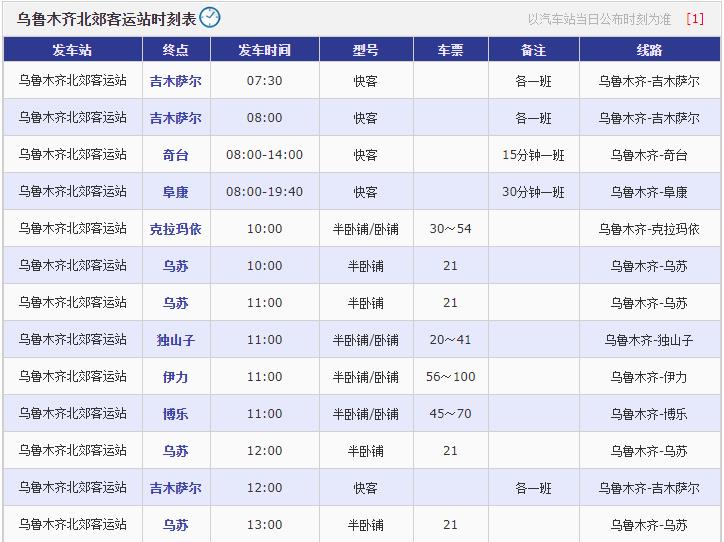The width and height of the screenshot is (724, 542).
Task: Open the 乌苏 link in the 13:00 row
Action: pyautogui.click(x=175, y=525)
